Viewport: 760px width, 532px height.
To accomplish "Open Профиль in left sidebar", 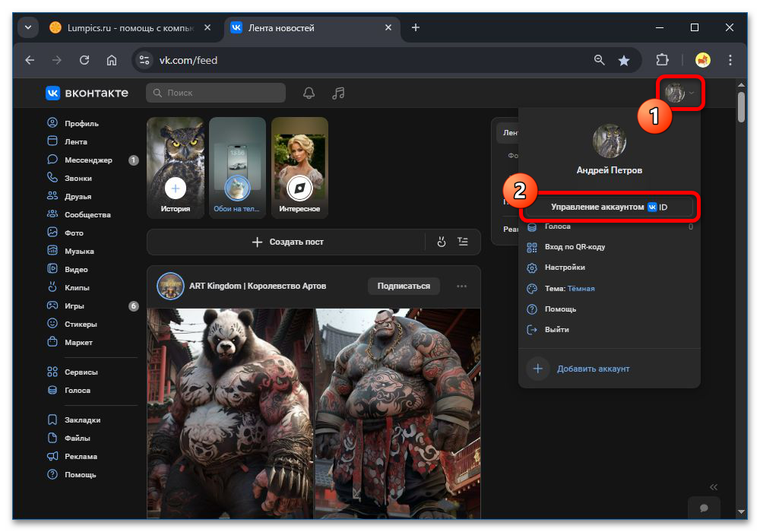I will [x=73, y=123].
